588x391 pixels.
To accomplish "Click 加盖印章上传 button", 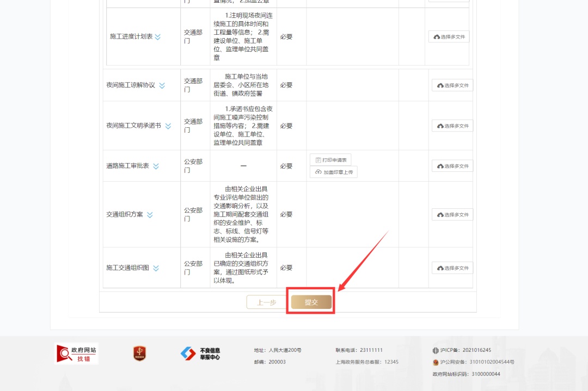I will (334, 172).
